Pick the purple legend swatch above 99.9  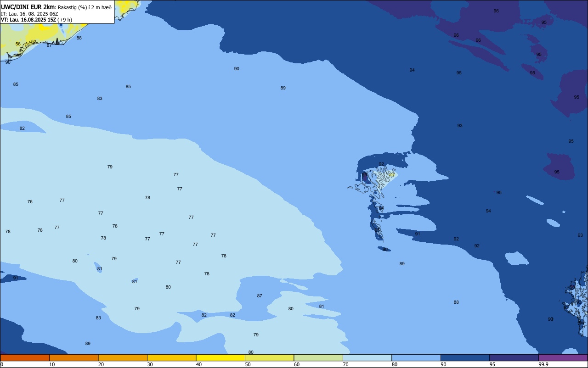point(563,358)
